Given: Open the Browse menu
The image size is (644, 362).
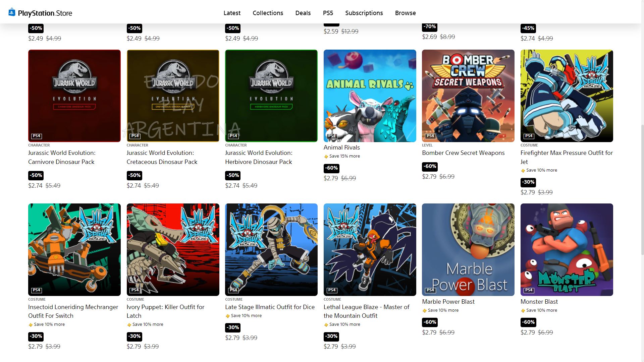Looking at the screenshot, I should [x=405, y=13].
